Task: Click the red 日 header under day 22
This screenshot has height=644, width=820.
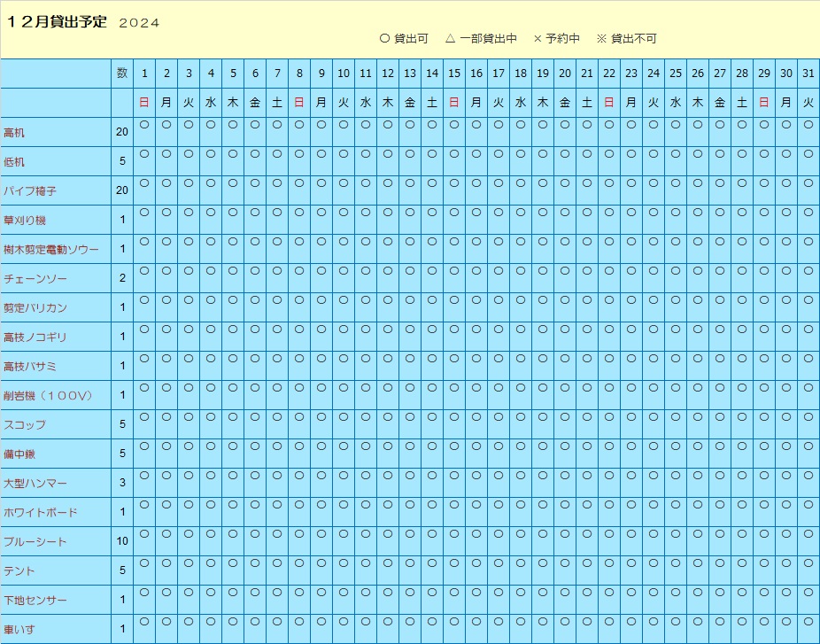Action: [x=609, y=103]
